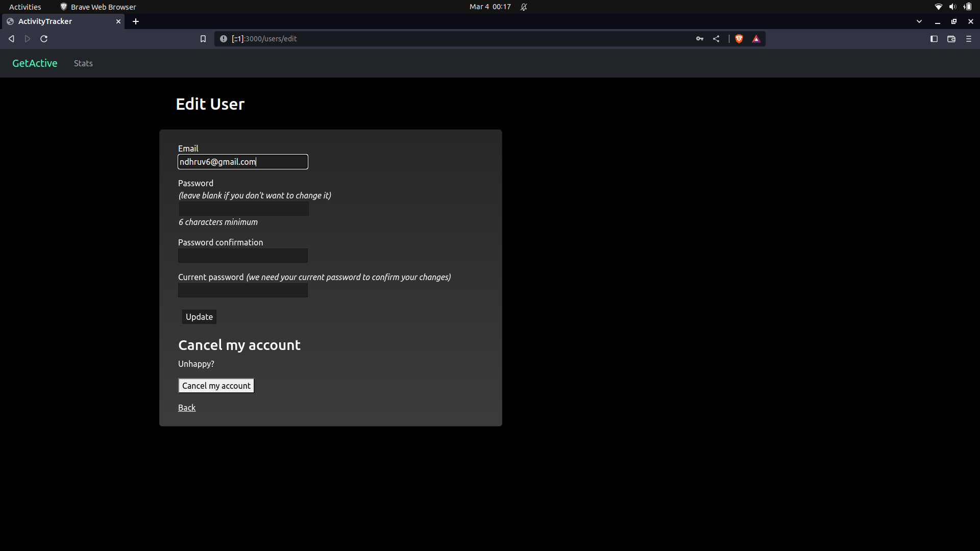
Task: Reload the Edit User page
Action: tap(44, 38)
